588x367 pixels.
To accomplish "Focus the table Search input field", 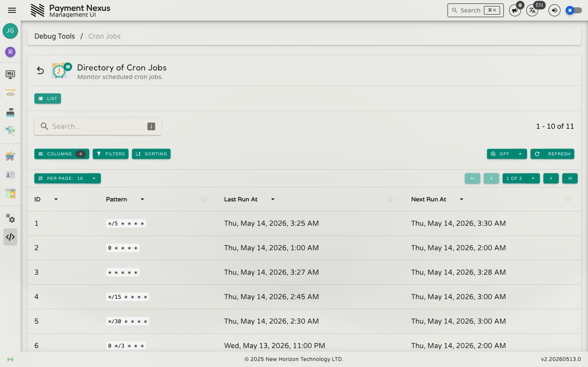I will point(98,126).
